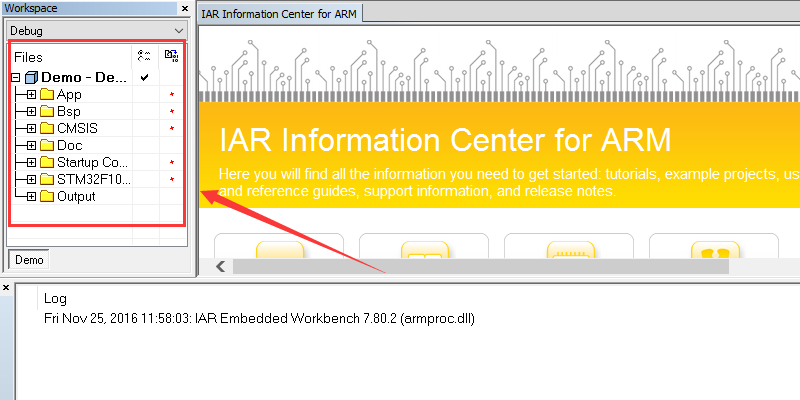Collapse the Demo - Debug project node
Viewport: 800px width, 400px height.
(15, 78)
